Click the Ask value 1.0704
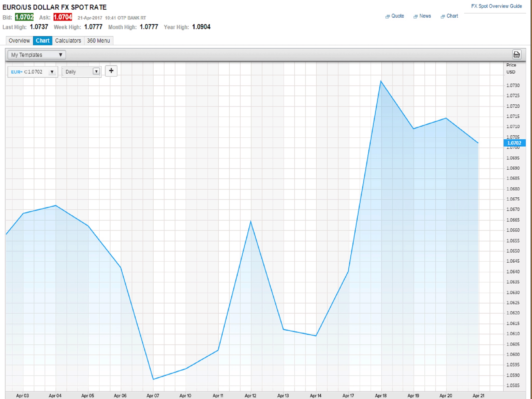Screen dimensions: 532x399 (x=63, y=17)
